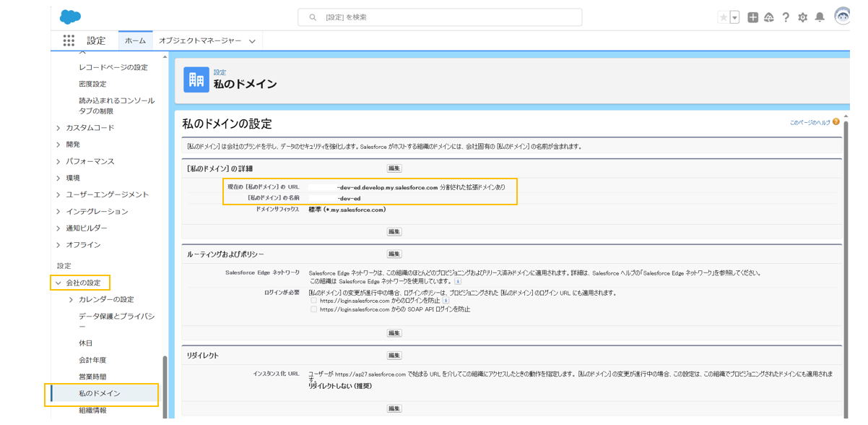Expand the 通知ビルダー section
The image size is (868, 425).
(58, 228)
